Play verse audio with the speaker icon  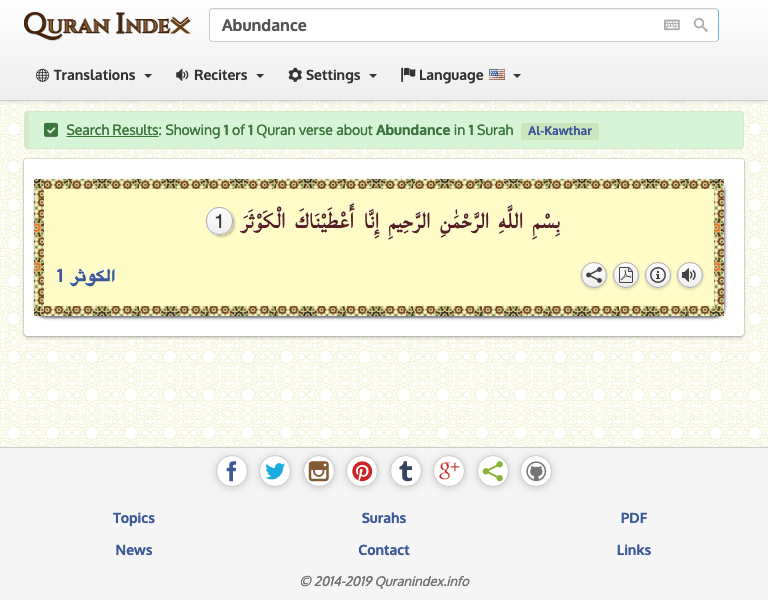(x=690, y=275)
